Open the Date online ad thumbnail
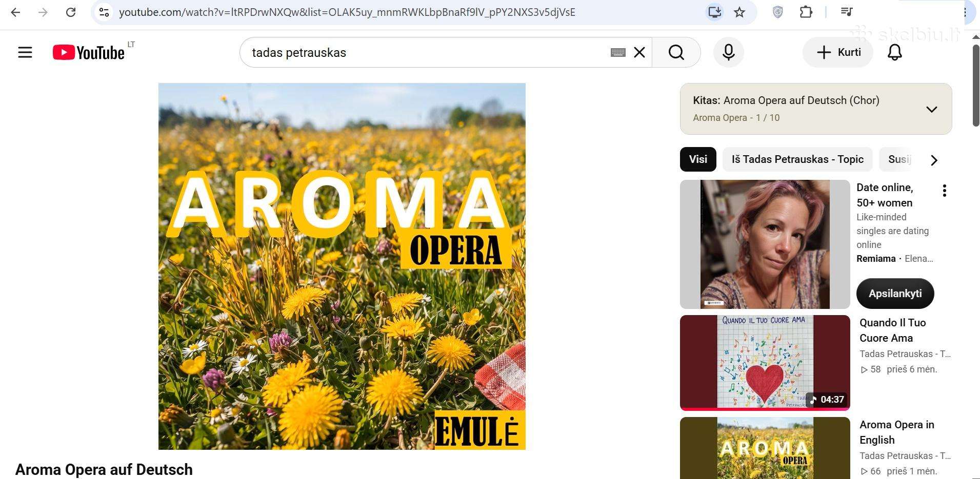 [x=765, y=244]
